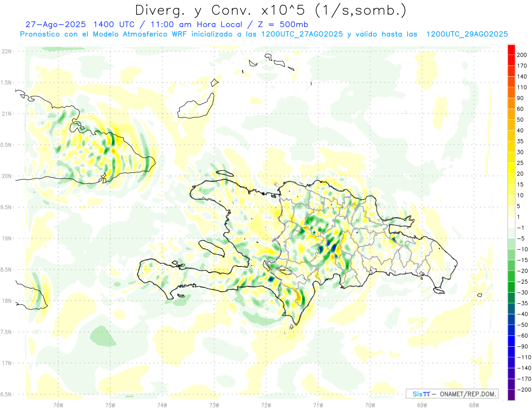Click latitude label '1.5N'
The width and height of the screenshot is (532, 411).
tap(6, 82)
